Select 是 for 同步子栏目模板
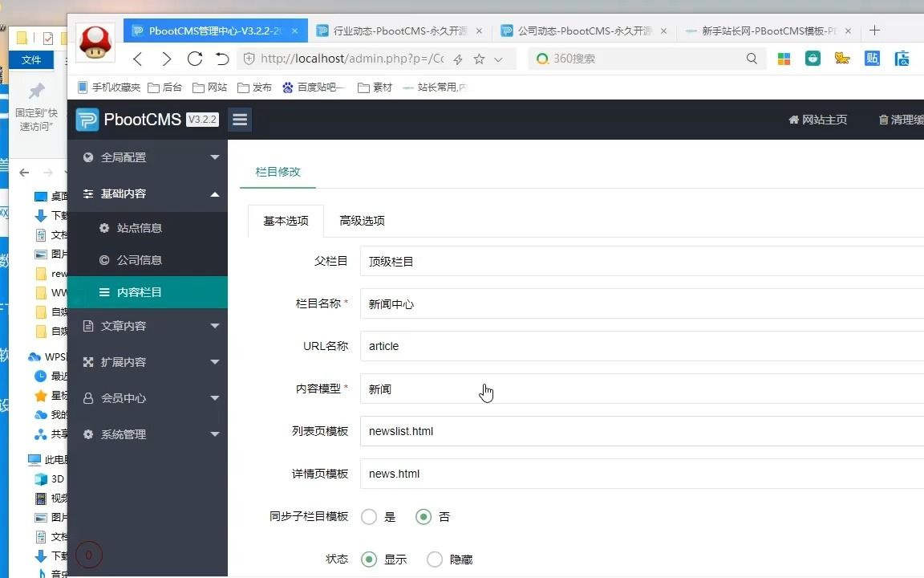Image resolution: width=924 pixels, height=578 pixels. tap(369, 517)
